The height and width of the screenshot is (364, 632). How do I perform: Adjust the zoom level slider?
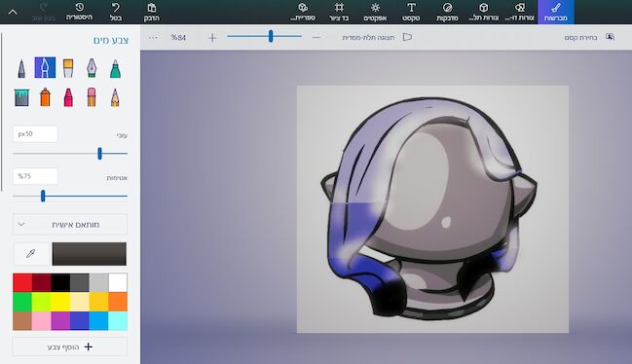click(x=265, y=36)
